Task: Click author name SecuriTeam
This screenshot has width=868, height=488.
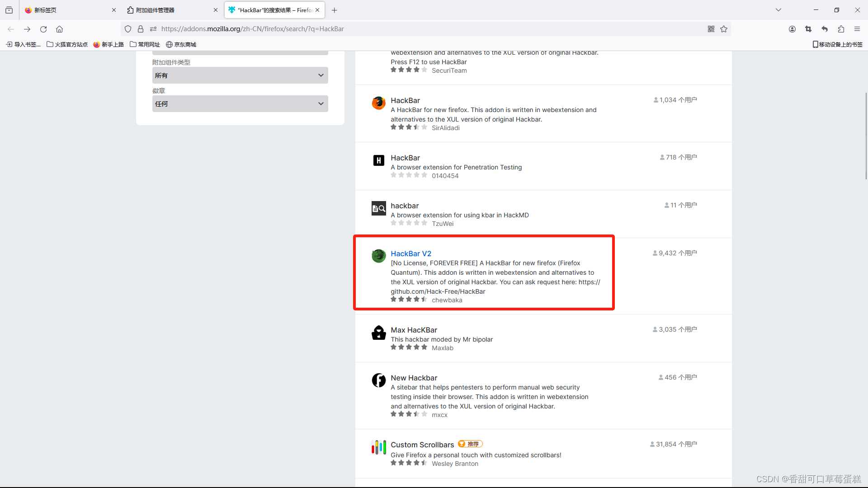Action: tap(449, 70)
